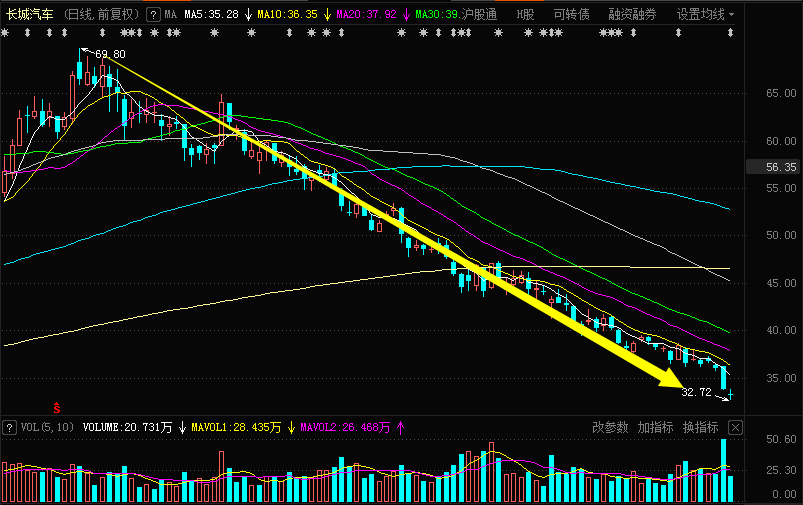Select the 沪股通 tab
Viewport: 803px width, 505px height.
tap(479, 15)
